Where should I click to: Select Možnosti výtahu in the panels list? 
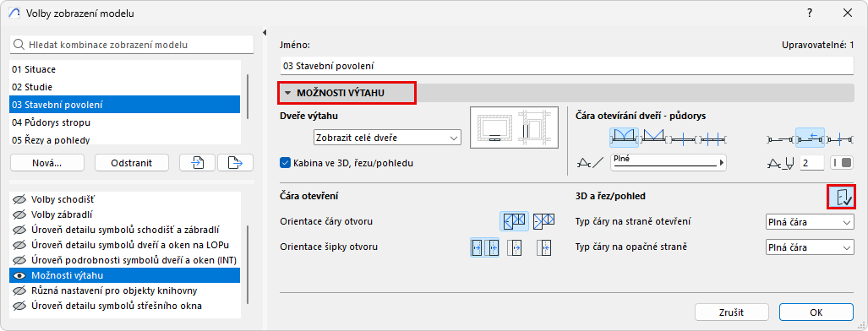pos(124,275)
